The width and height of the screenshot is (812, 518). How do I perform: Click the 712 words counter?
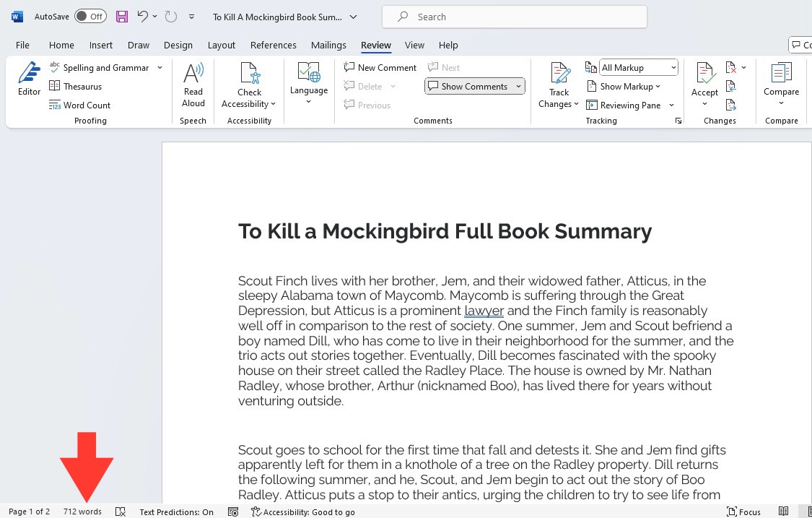click(x=83, y=511)
